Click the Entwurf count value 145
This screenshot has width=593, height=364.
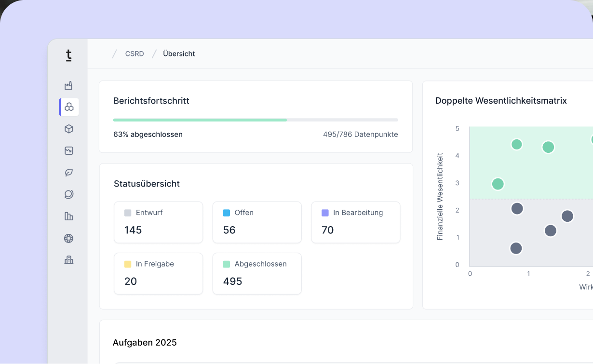(x=133, y=230)
